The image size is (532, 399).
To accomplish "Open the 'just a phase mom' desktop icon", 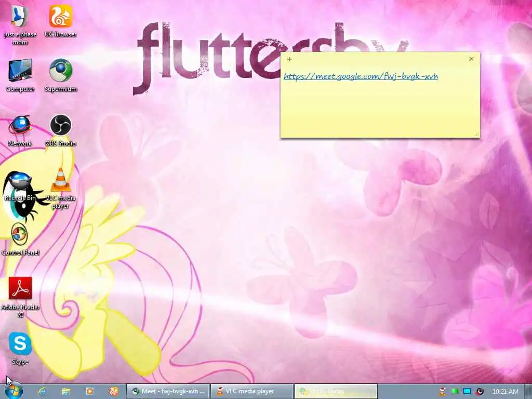I will click(x=20, y=24).
